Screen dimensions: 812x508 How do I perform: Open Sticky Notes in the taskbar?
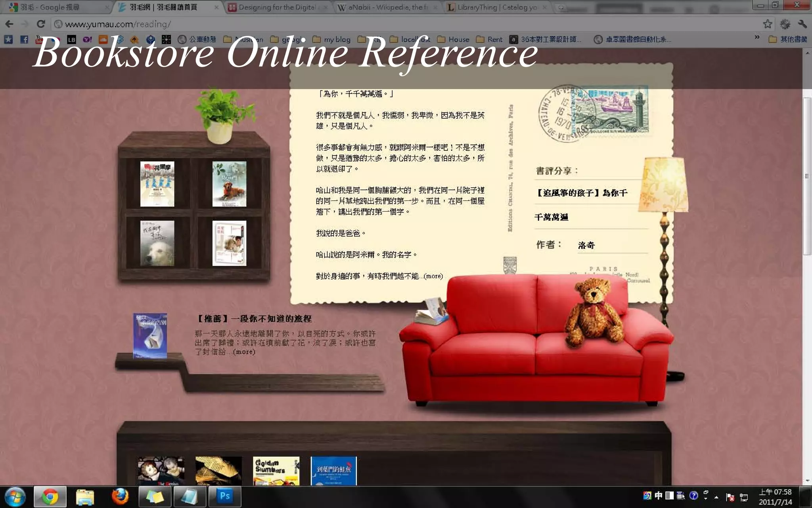click(155, 497)
